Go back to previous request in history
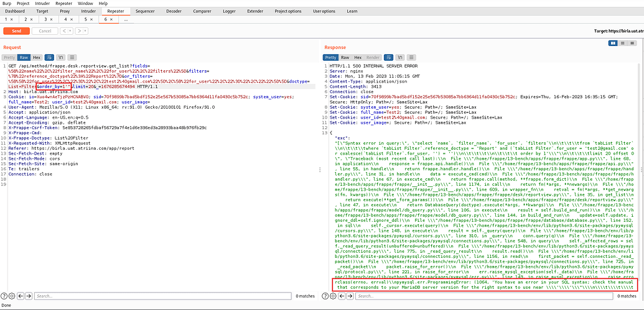Viewport: 644px width, 310px height. 64,31
